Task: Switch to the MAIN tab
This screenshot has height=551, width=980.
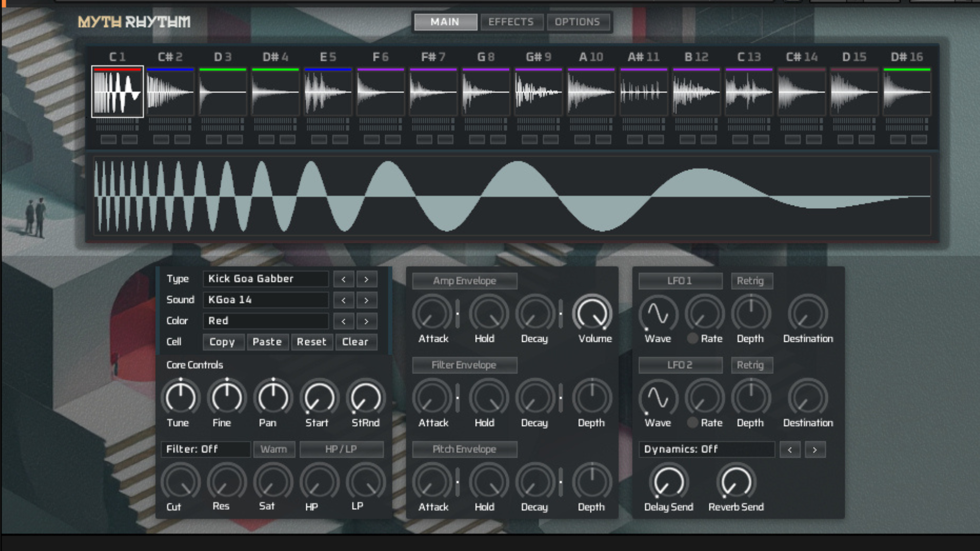Action: coord(446,22)
